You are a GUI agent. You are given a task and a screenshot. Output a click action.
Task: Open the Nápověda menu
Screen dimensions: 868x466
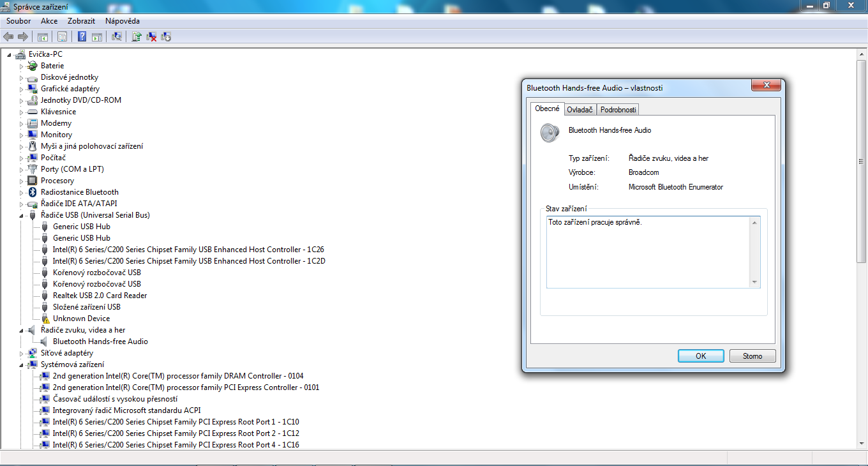(x=123, y=21)
